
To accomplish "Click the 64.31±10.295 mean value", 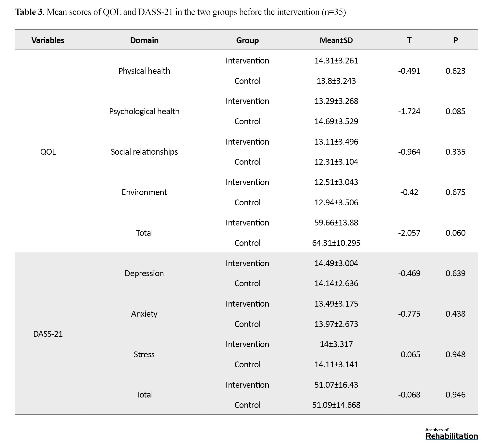I will (x=336, y=243).
